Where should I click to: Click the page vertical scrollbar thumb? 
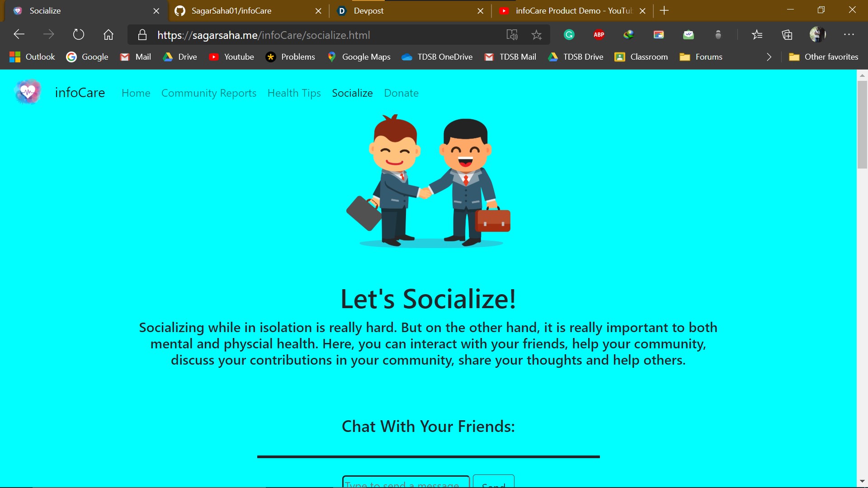click(x=862, y=124)
